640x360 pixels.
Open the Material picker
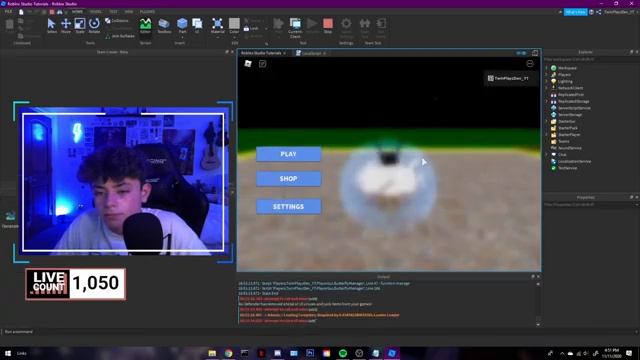click(218, 25)
